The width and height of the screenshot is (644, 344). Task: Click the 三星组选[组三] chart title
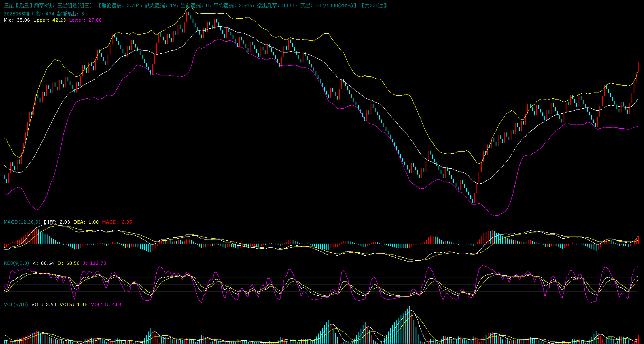pyautogui.click(x=74, y=5)
